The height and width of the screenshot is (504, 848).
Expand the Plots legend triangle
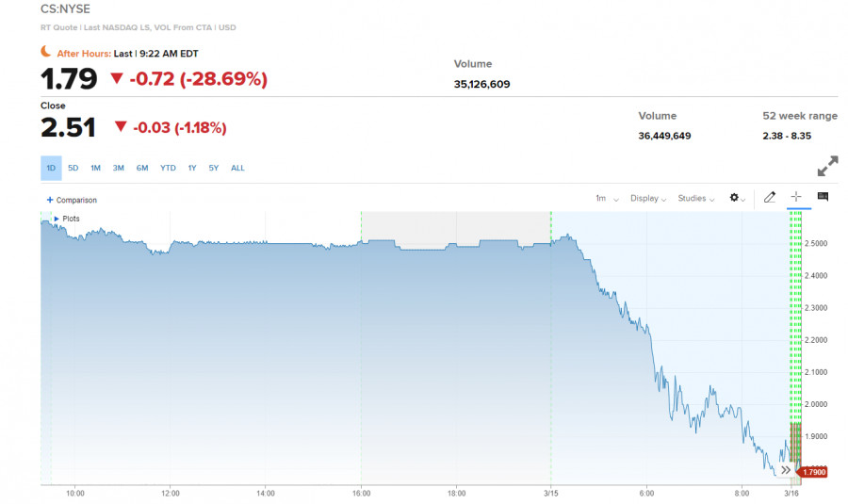[57, 219]
